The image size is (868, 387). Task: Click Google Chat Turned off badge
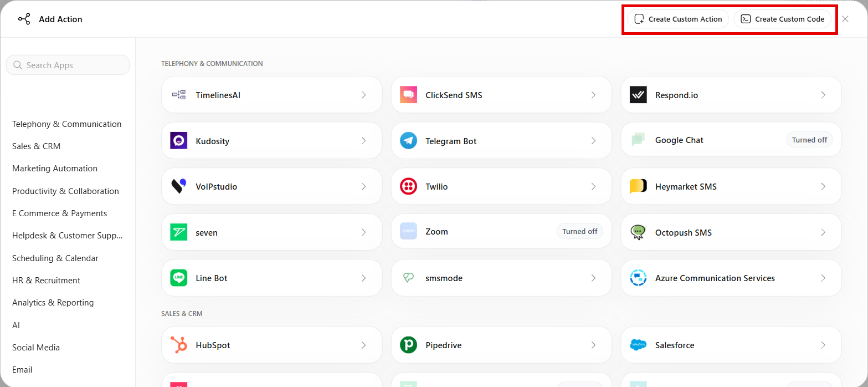(x=809, y=140)
